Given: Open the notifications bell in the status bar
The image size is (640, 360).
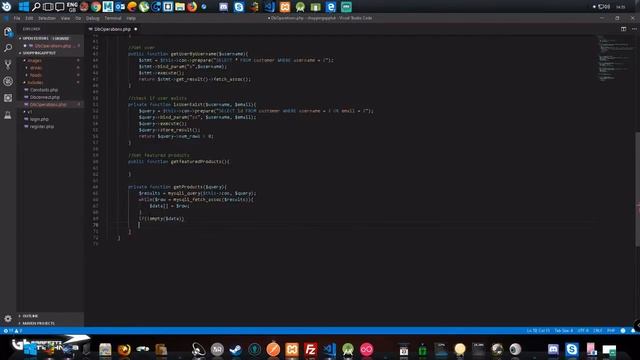Looking at the screenshot, I should point(633,331).
